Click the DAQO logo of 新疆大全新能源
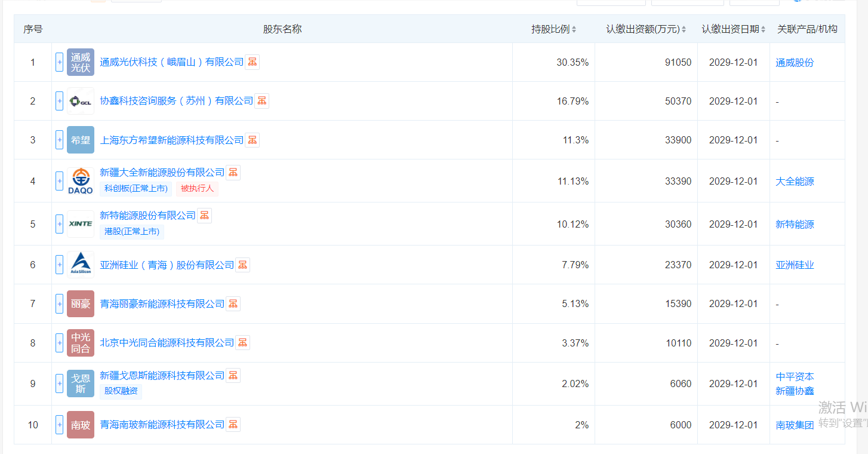 (80, 181)
